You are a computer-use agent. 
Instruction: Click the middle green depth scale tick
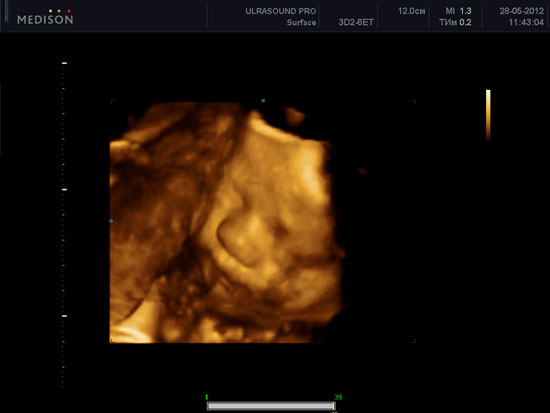[65, 189]
